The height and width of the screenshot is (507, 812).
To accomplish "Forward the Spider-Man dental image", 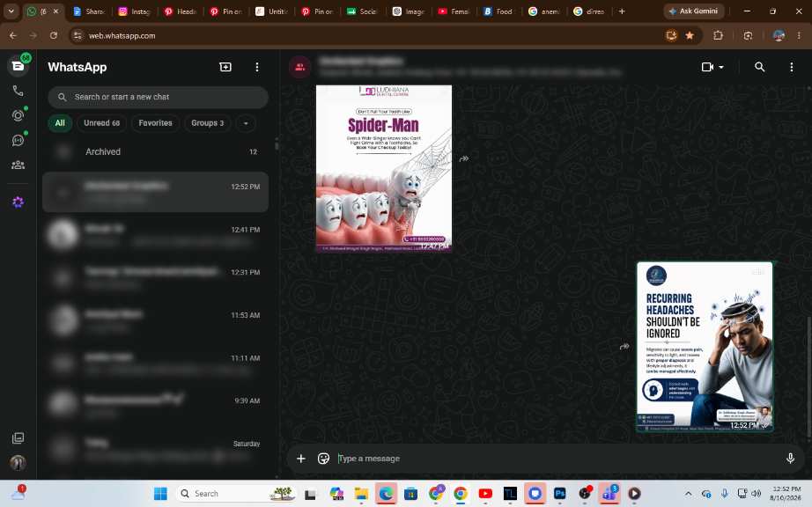I will [464, 158].
